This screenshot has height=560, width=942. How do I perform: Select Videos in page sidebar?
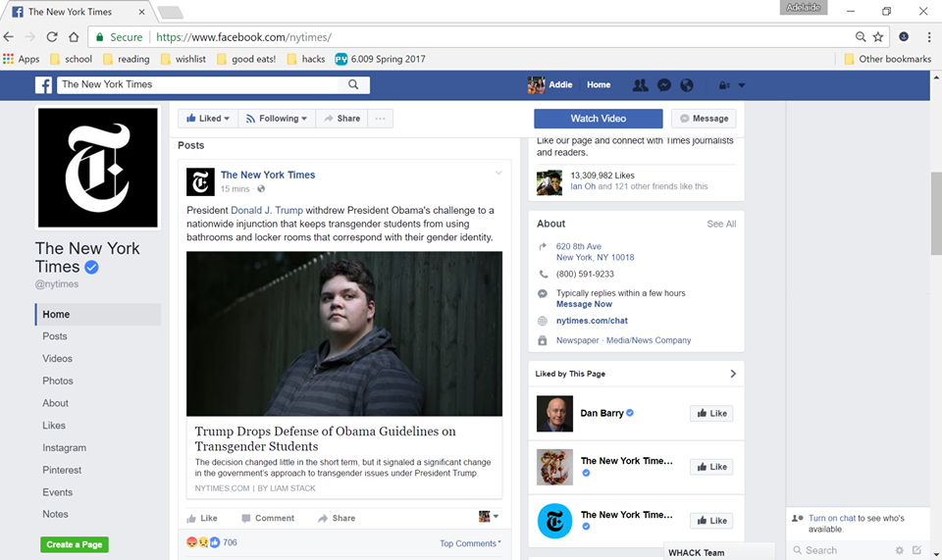coord(57,358)
